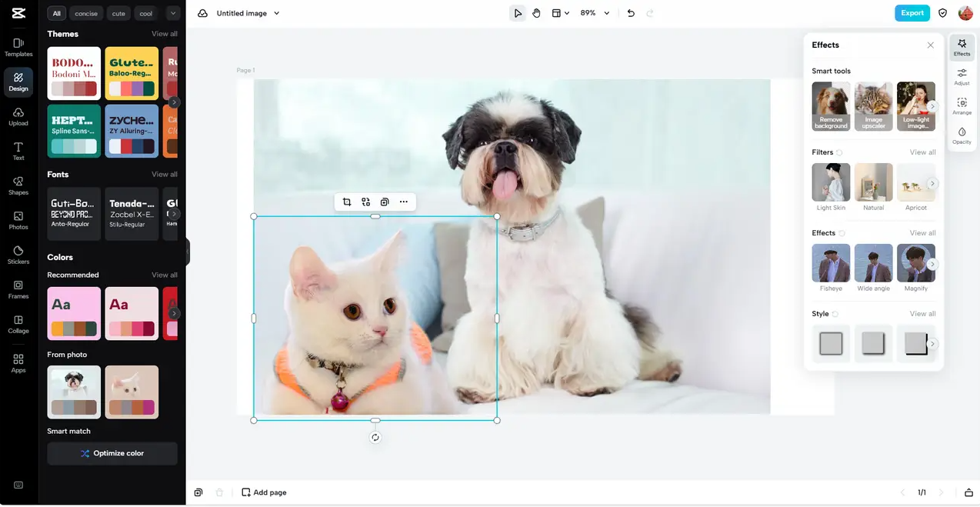Screen dimensions: 980x507
Task: Open the Templates sidebar panel
Action: tap(18, 48)
